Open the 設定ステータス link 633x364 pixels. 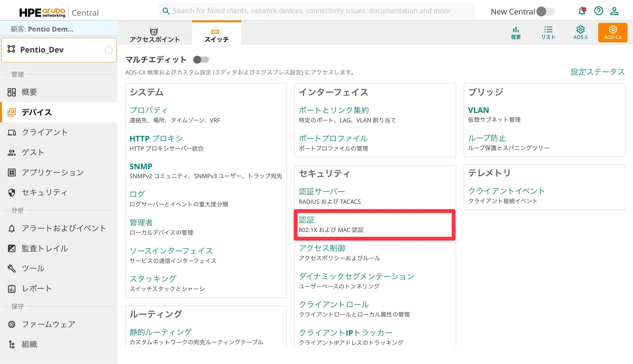click(597, 72)
